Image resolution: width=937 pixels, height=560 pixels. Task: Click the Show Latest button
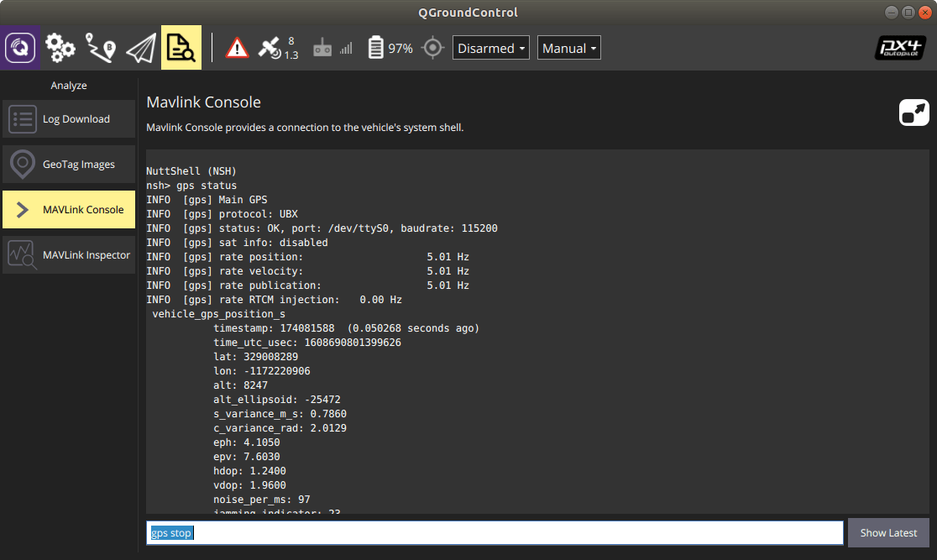[888, 532]
